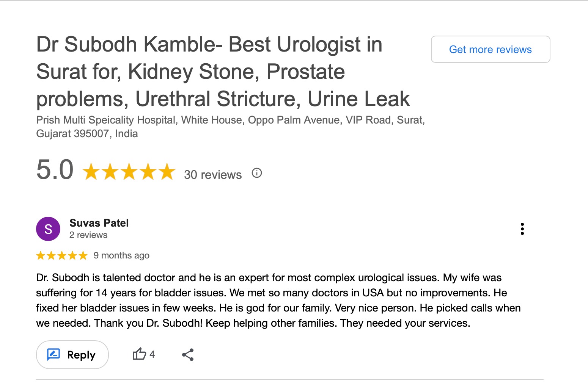588x382 pixels.
Task: Click the 30 reviews count
Action: (x=212, y=175)
